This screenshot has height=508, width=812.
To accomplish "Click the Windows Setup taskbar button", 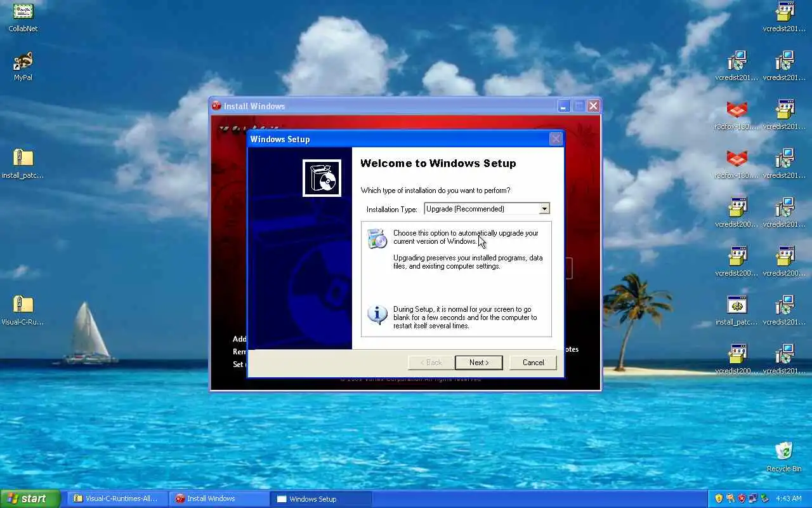I will coord(321,498).
